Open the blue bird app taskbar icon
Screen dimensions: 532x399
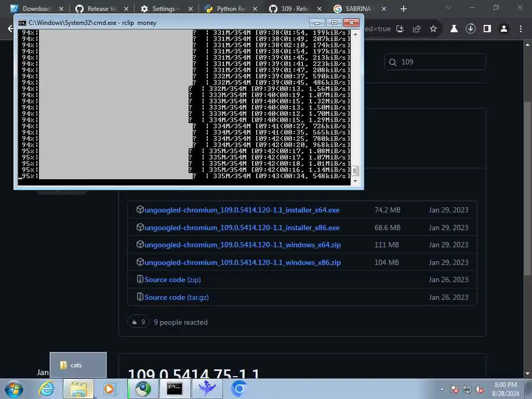click(207, 389)
